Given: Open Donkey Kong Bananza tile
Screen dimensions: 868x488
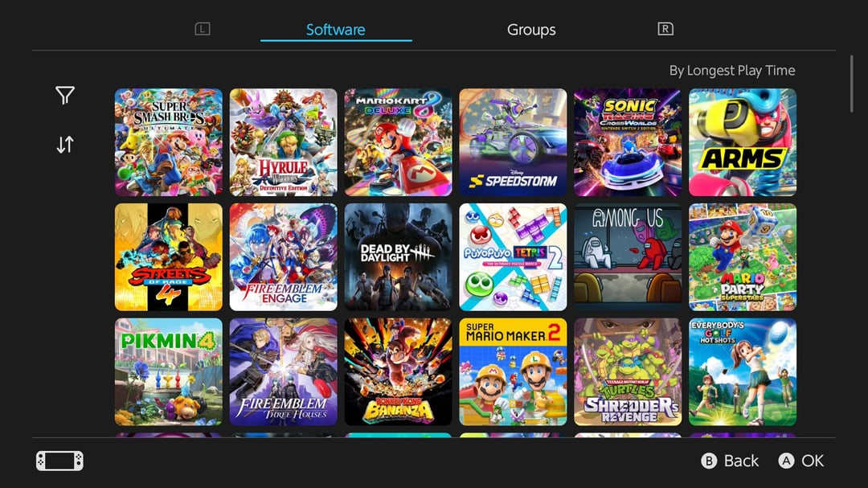Looking at the screenshot, I should pos(398,371).
